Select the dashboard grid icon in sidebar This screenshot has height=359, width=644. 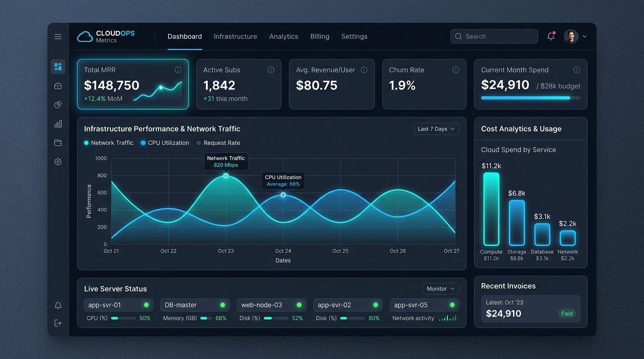[x=58, y=67]
